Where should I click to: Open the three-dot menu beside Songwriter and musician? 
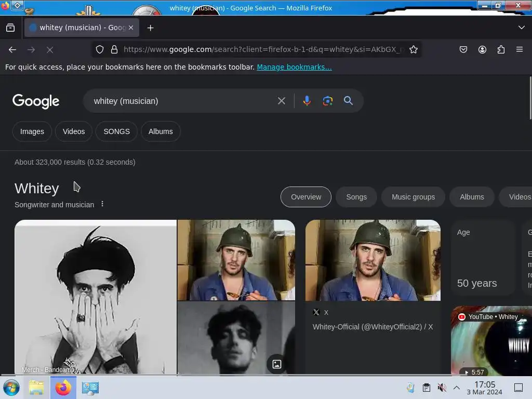pyautogui.click(x=102, y=204)
